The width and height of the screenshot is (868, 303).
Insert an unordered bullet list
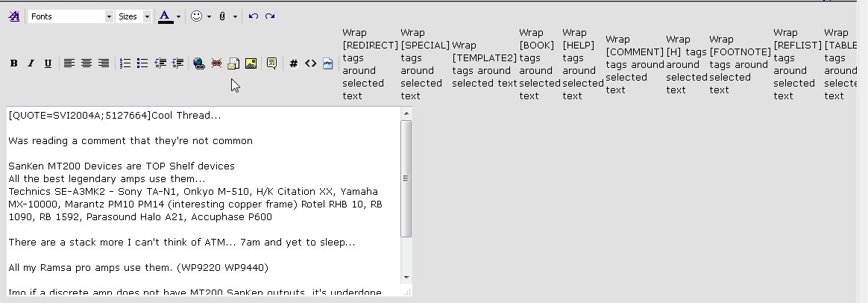click(142, 63)
